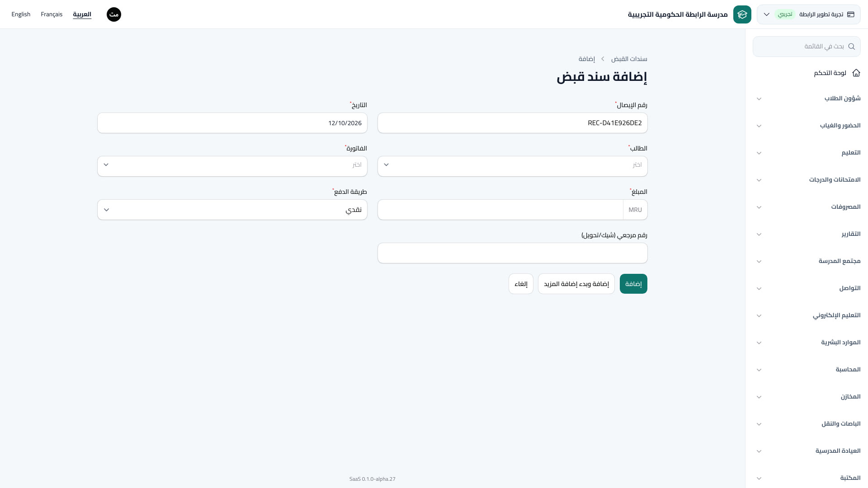
Task: Click the إضافة سند قبض page heading
Action: click(602, 76)
